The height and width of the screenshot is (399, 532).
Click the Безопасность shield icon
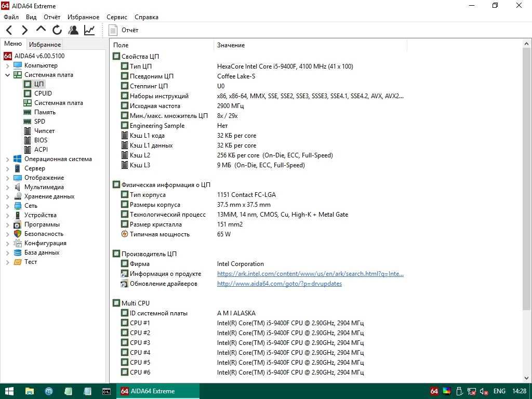coord(18,234)
